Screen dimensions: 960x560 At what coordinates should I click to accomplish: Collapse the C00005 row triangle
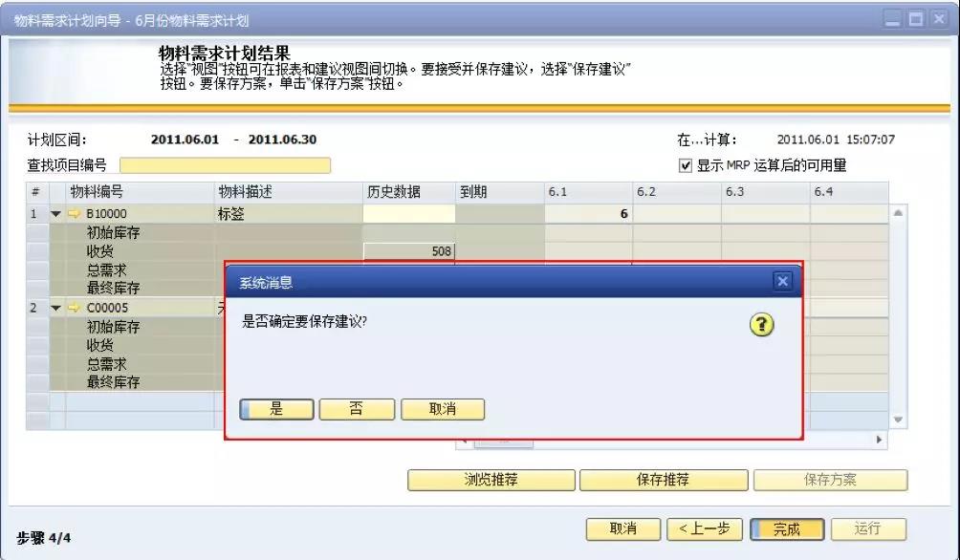[56, 308]
